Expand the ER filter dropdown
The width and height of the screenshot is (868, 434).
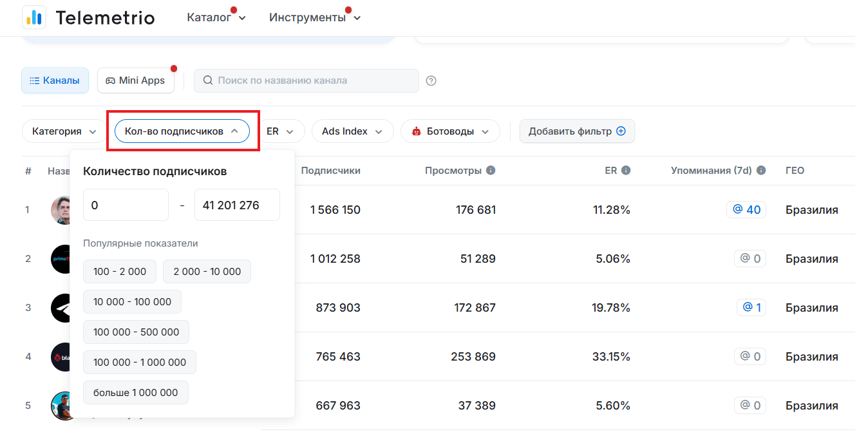(x=280, y=131)
